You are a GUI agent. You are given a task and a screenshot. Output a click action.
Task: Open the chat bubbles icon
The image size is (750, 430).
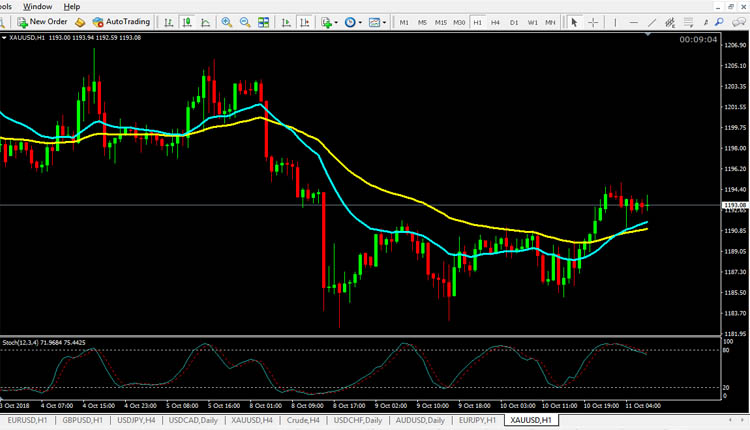739,22
